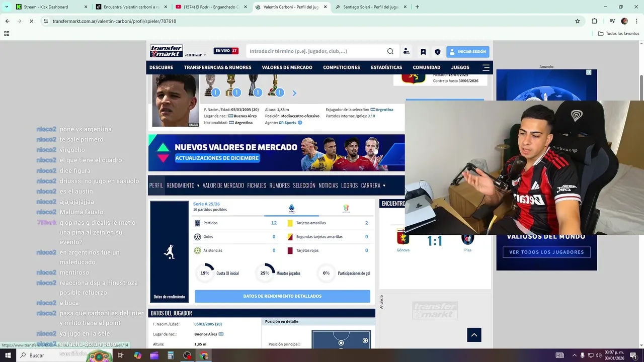
Task: Open the advanced person search icon
Action: [407, 51]
